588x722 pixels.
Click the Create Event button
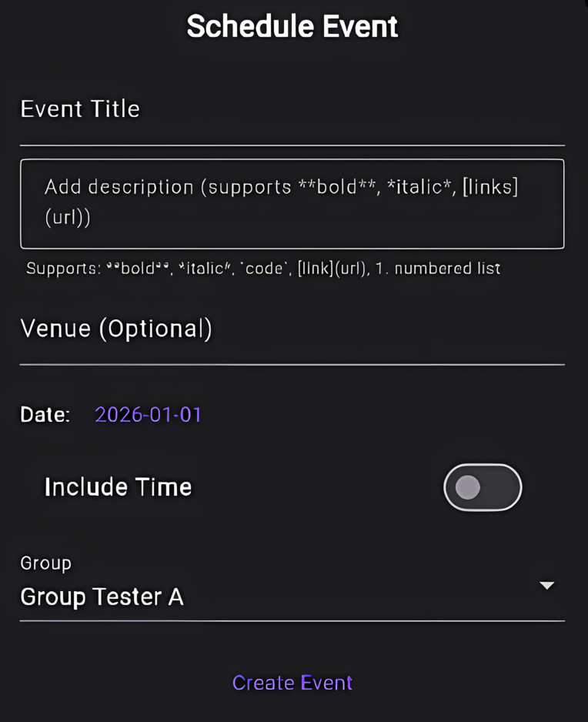pos(292,682)
